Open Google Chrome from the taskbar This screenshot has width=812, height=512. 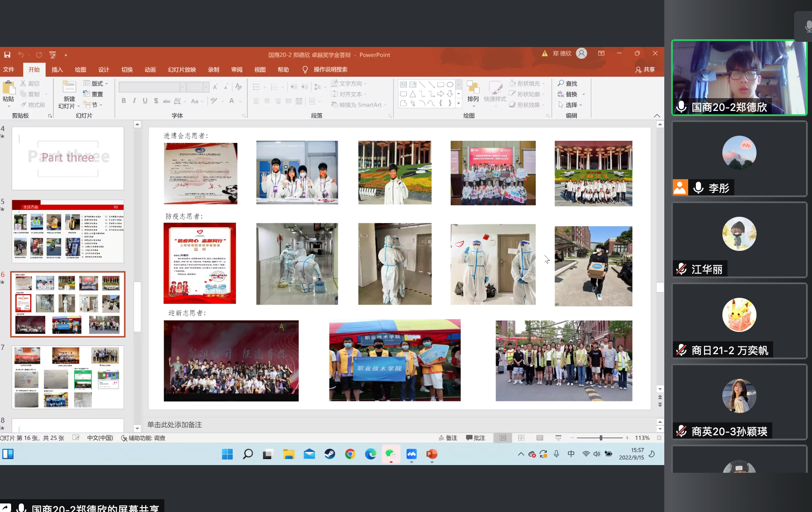pos(350,454)
